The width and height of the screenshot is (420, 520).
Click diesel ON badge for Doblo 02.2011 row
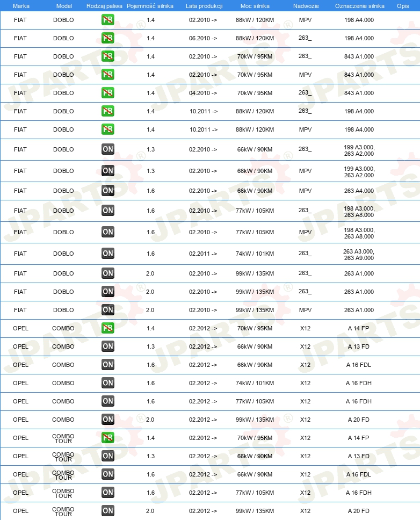tap(108, 254)
